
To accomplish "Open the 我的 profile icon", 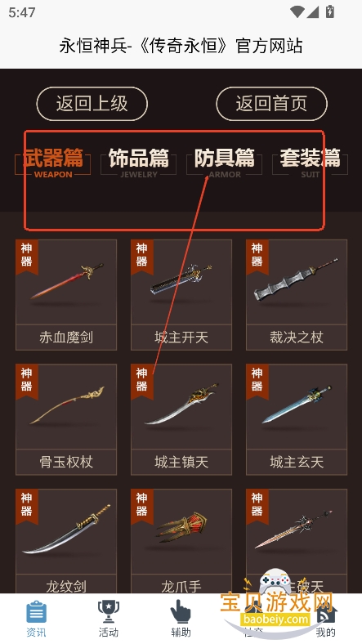I will [326, 614].
